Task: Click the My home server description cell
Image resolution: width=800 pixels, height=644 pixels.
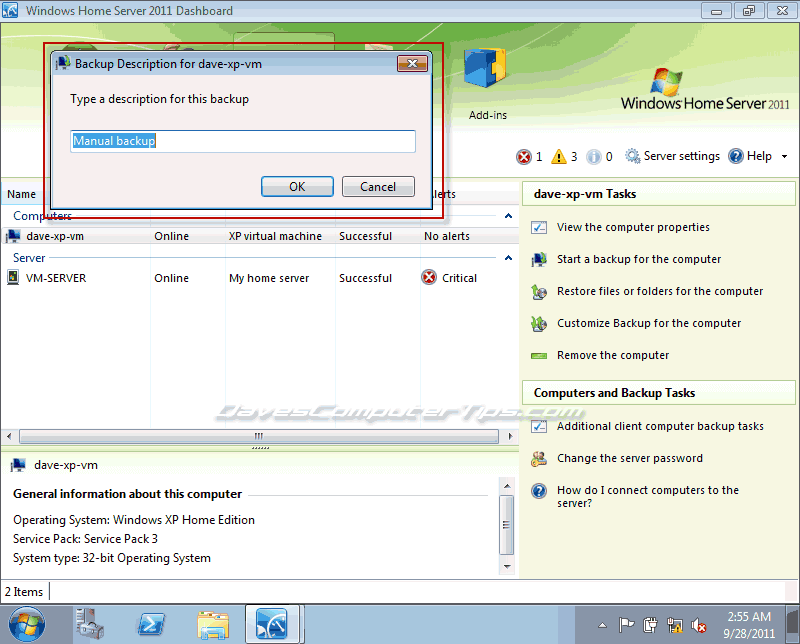Action: point(269,278)
